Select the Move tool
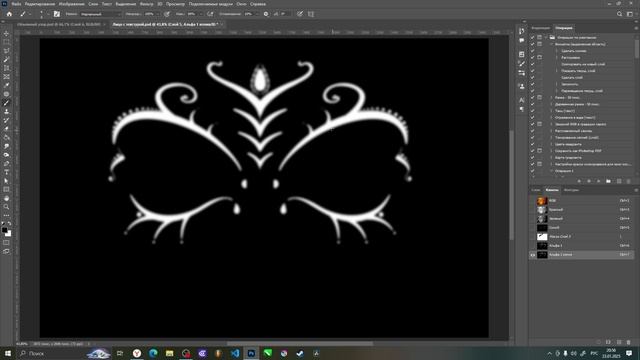The width and height of the screenshot is (640, 360). (6, 33)
